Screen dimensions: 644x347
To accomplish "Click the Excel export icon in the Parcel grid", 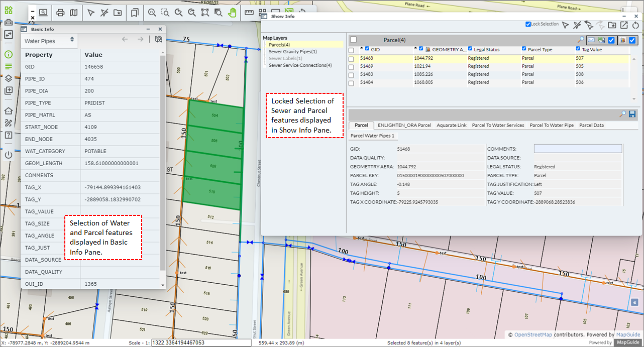I will tap(601, 40).
